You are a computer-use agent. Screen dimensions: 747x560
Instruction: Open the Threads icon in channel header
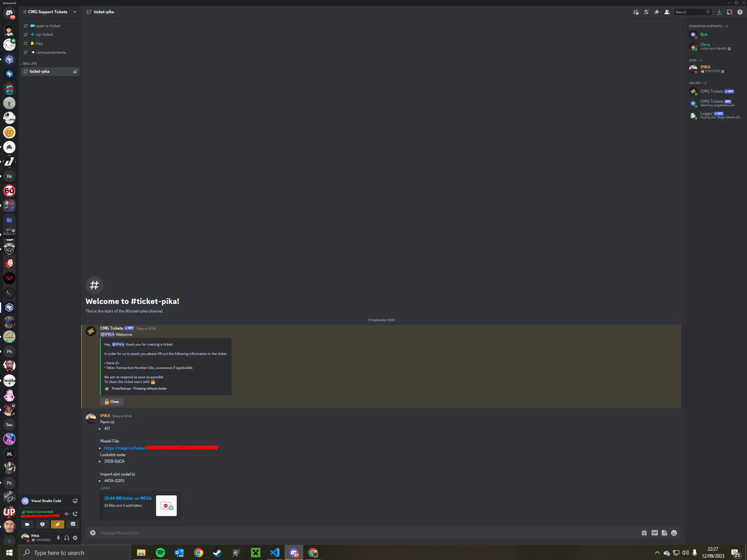pos(636,12)
